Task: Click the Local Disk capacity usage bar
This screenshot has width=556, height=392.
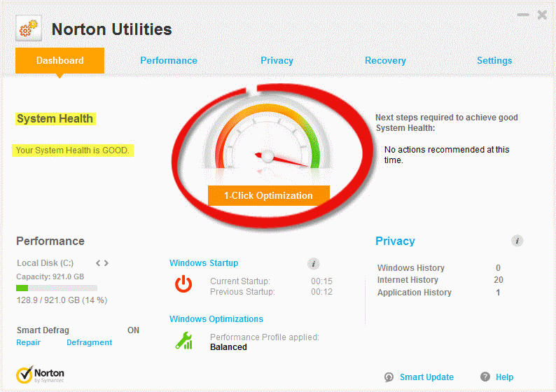Action: point(57,288)
